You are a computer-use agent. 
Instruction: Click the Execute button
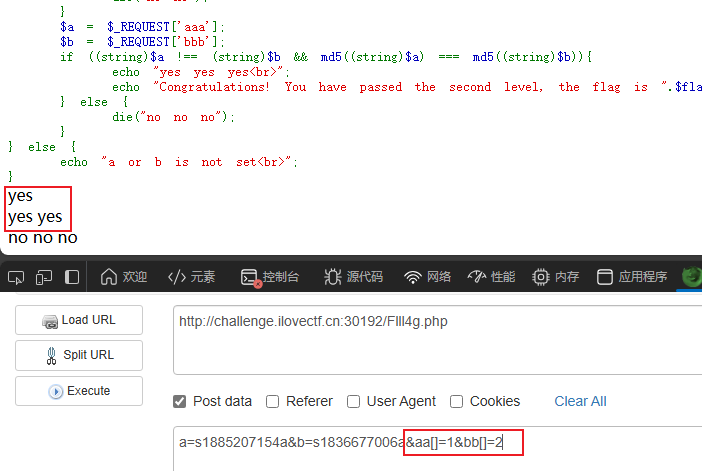click(x=79, y=391)
